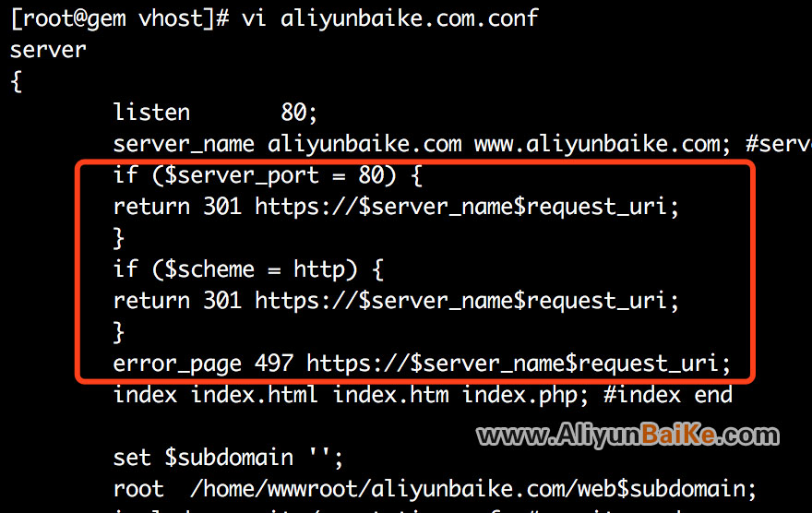Click the server_name aliyunbaike.com directive
Image resolution: width=812 pixels, height=513 pixels.
(x=287, y=144)
